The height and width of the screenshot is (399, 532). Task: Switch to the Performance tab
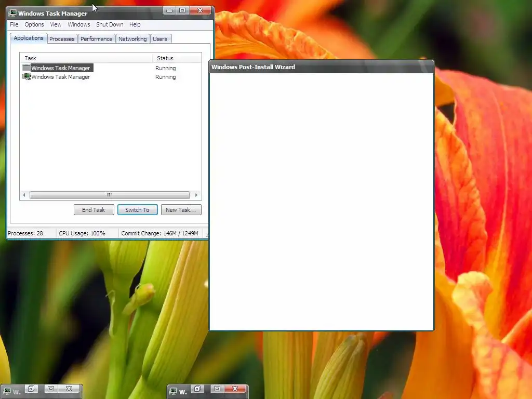[x=96, y=39]
